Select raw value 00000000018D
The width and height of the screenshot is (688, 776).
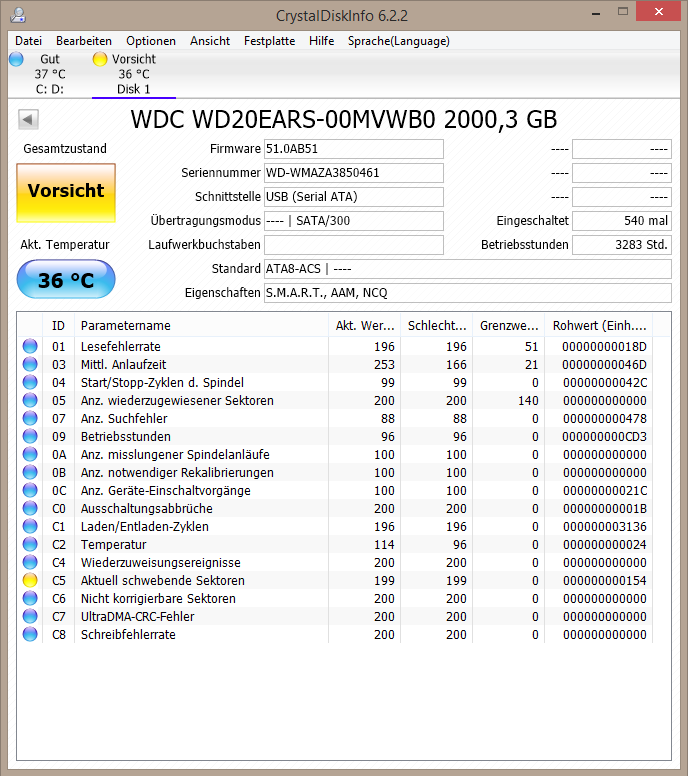coord(605,346)
